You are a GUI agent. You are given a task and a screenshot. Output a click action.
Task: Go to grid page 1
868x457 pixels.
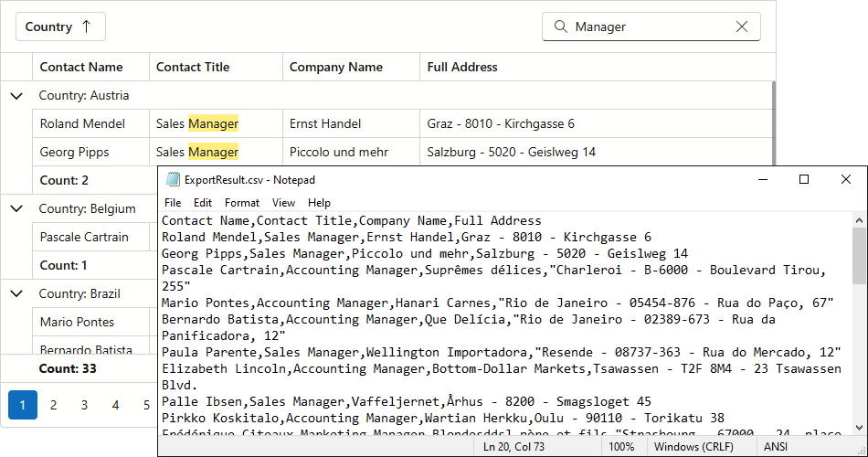(23, 405)
